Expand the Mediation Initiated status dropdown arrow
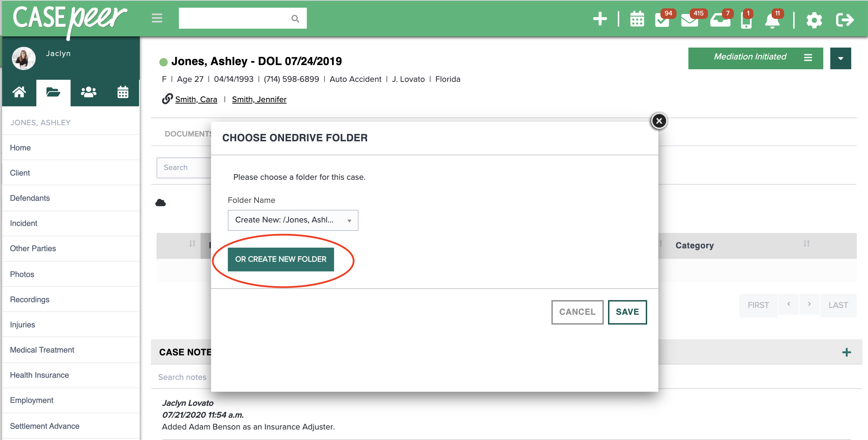868x440 pixels. [840, 58]
